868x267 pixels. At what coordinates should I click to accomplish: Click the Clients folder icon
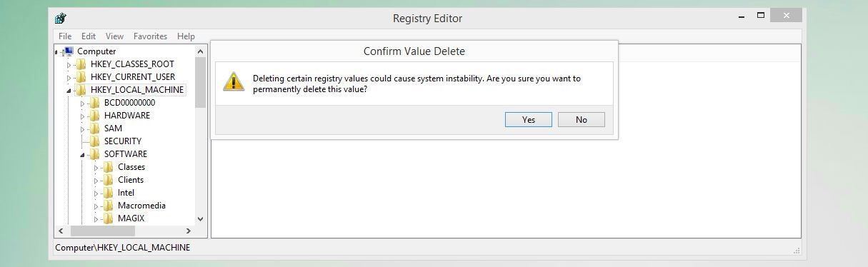pyautogui.click(x=109, y=180)
